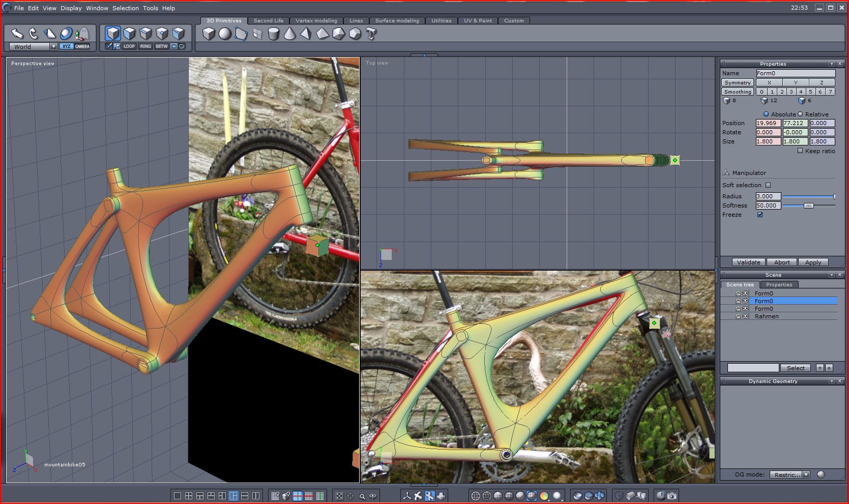The width and height of the screenshot is (849, 504).
Task: Open the File menu
Action: click(19, 8)
